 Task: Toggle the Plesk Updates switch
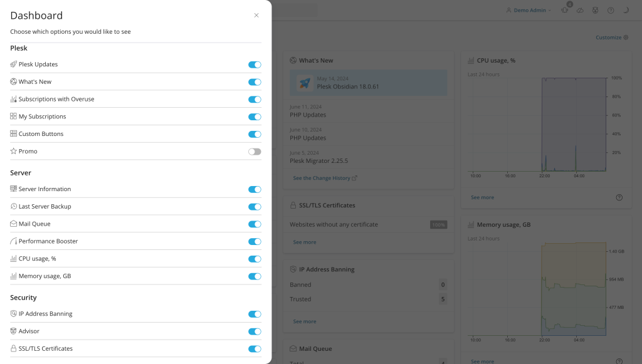tap(255, 65)
